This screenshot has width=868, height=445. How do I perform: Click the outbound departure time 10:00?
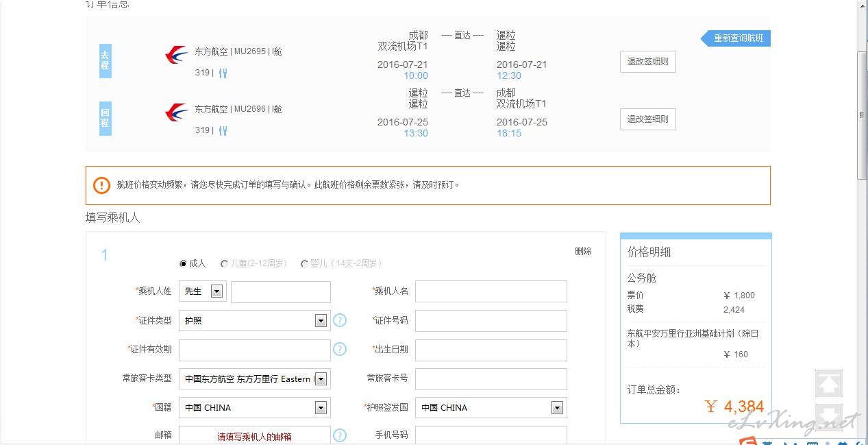[416, 76]
